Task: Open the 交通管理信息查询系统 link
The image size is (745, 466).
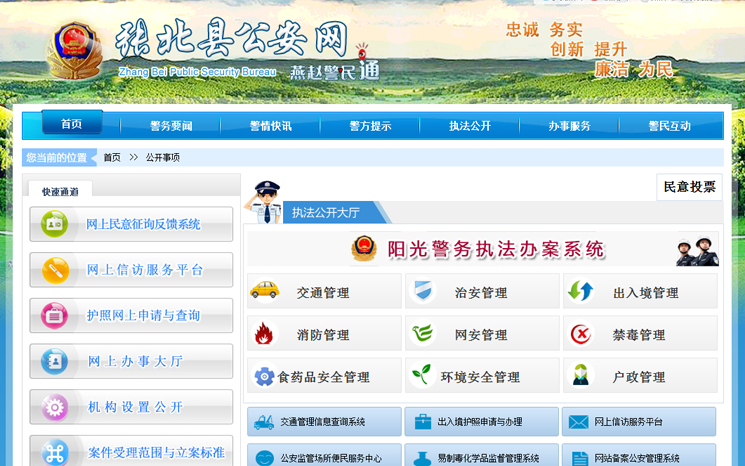Action: pyautogui.click(x=324, y=422)
